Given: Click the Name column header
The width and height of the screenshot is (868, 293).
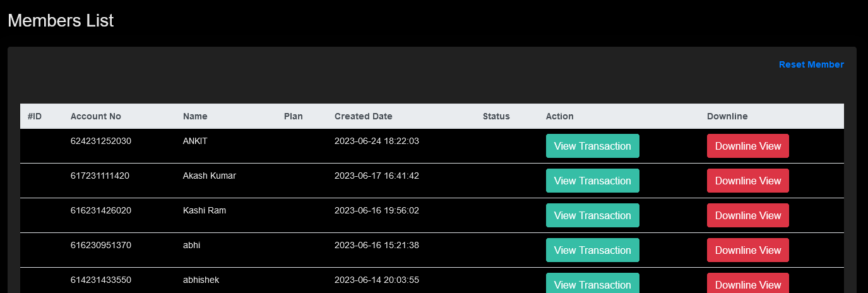Looking at the screenshot, I should (195, 116).
